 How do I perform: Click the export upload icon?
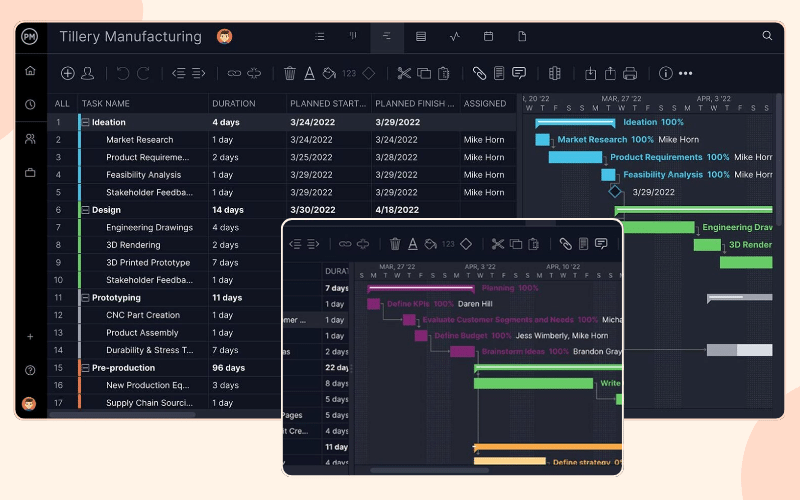(x=610, y=73)
